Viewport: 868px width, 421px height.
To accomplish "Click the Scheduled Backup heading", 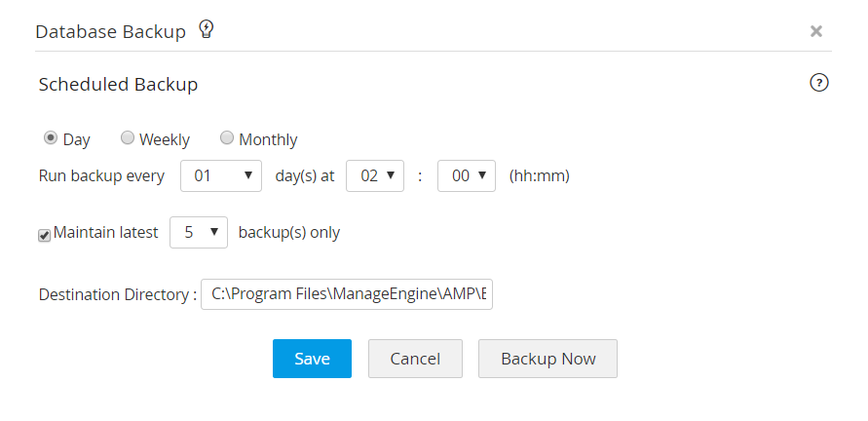I will 118,85.
